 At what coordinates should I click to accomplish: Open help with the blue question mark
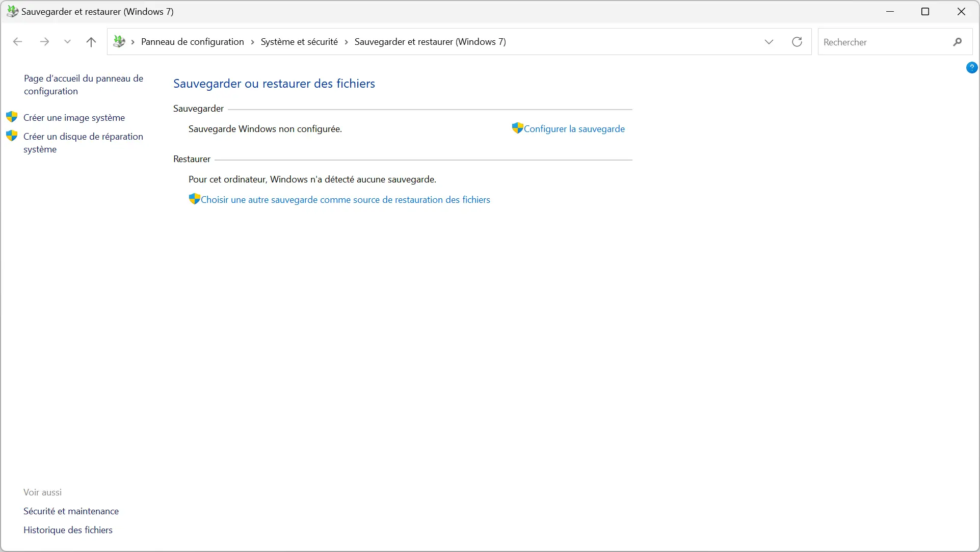971,67
